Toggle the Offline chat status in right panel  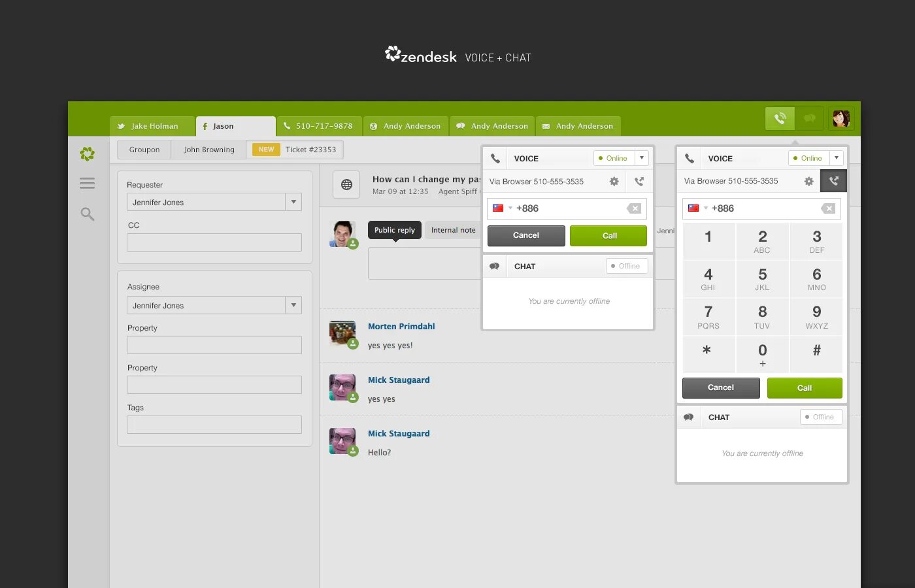coord(821,417)
